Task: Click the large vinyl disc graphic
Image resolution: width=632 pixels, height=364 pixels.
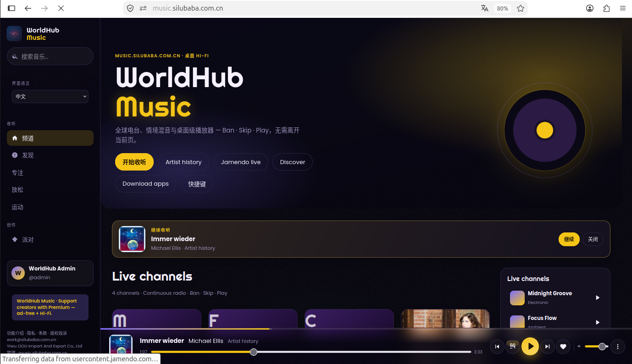Action: (x=544, y=130)
